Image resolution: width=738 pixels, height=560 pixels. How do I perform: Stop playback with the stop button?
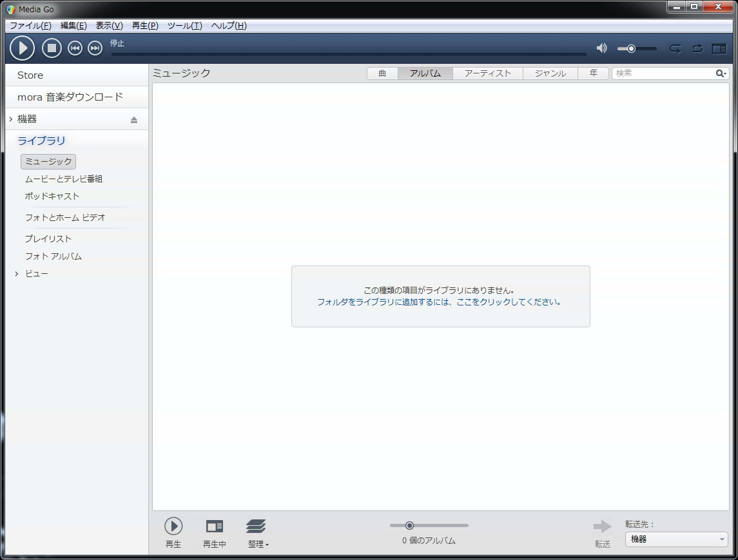point(52,48)
